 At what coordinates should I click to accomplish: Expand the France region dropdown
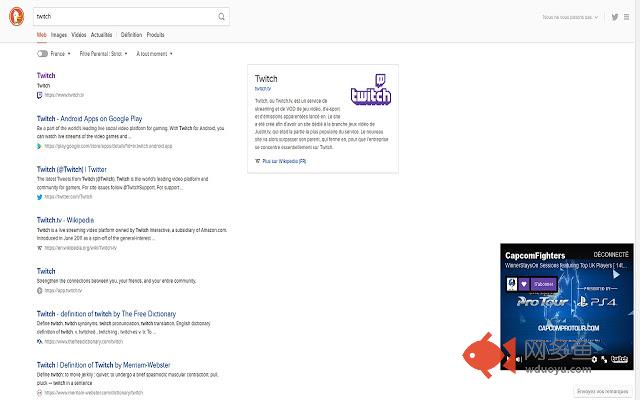coord(60,54)
